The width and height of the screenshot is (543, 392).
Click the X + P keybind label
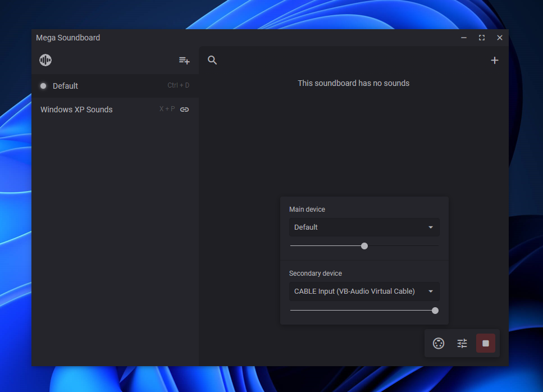pos(167,109)
